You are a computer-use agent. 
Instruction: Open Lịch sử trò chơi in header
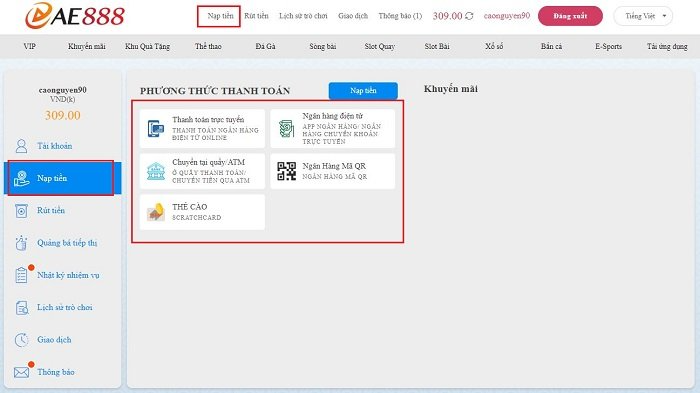click(x=303, y=16)
